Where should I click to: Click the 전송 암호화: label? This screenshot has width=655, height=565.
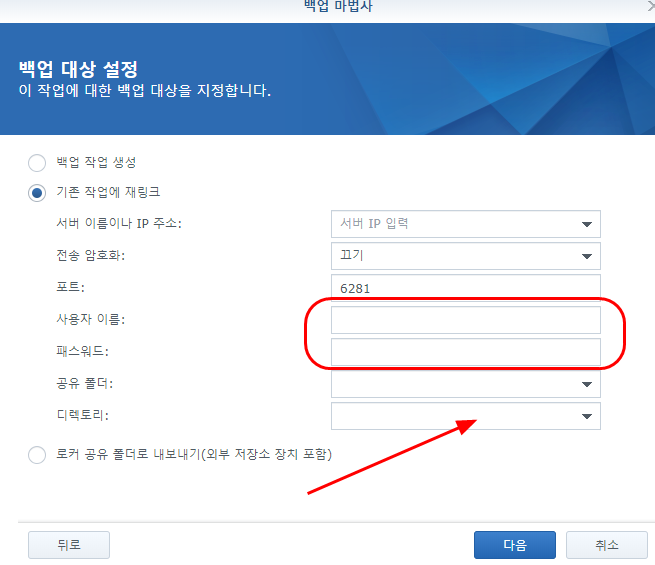(91, 255)
